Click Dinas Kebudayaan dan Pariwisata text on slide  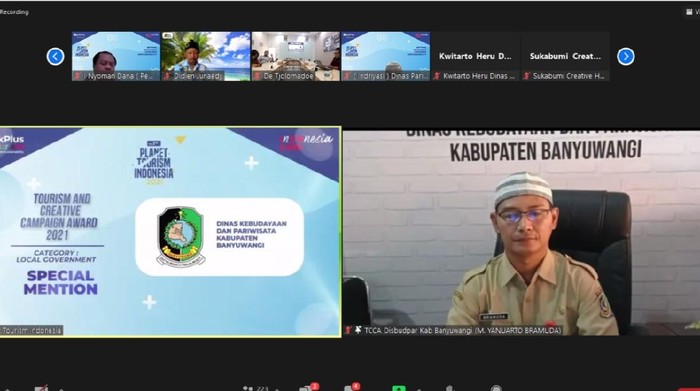pos(251,234)
